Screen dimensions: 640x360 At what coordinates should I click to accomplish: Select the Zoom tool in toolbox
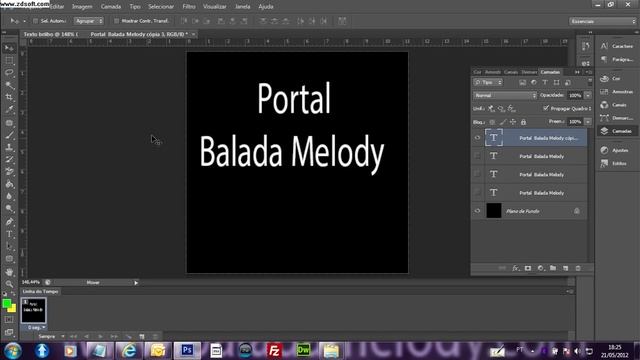(9, 284)
